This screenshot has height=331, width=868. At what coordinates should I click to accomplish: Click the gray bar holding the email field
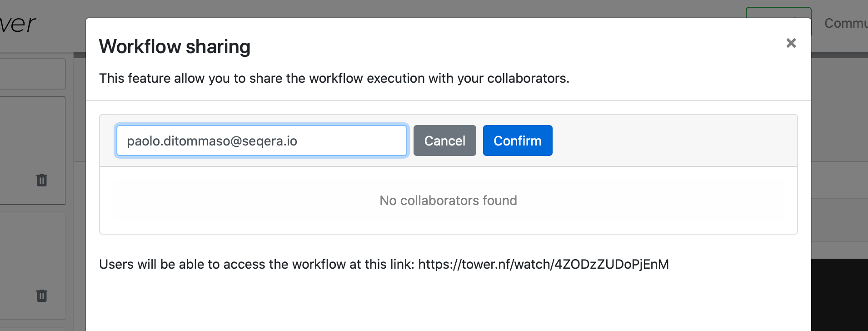[673, 141]
